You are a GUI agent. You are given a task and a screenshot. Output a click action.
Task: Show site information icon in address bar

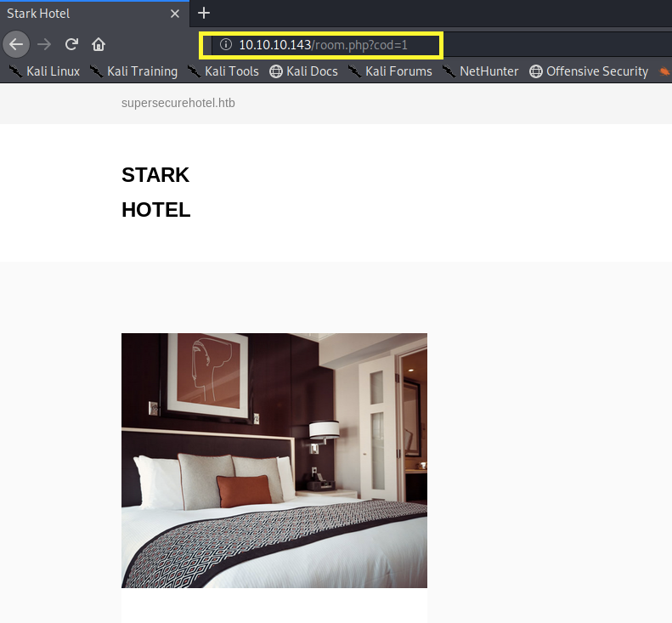[225, 44]
